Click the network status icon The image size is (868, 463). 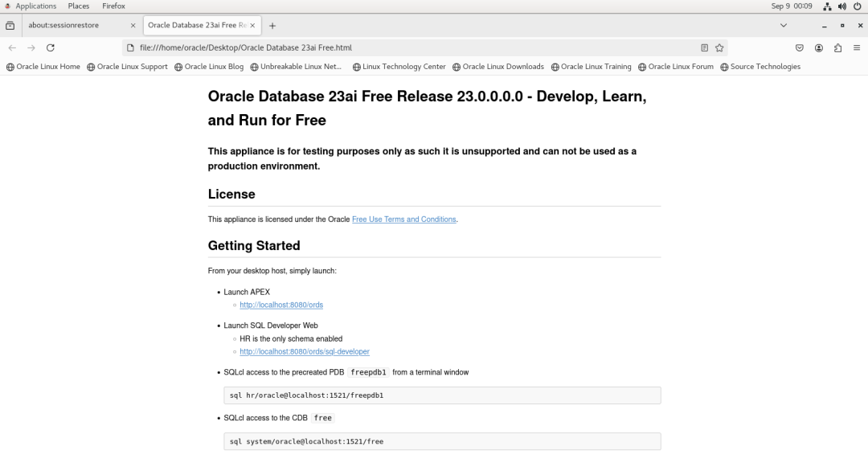click(827, 6)
